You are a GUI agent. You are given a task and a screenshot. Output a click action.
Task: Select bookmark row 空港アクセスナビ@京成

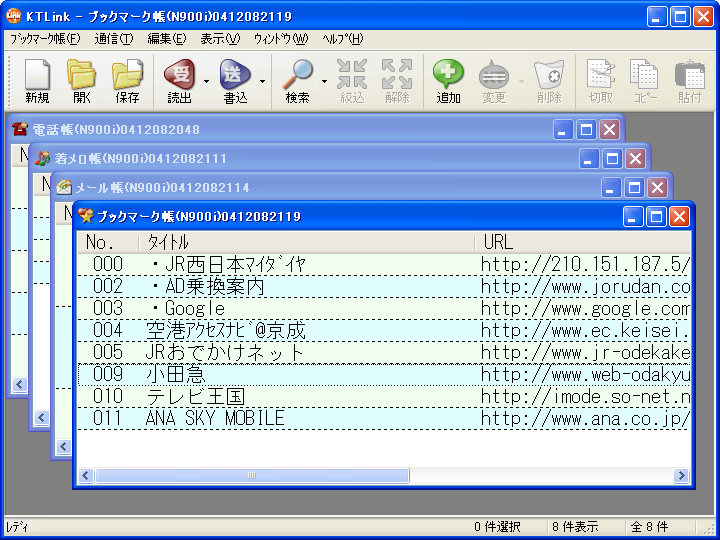[x=384, y=330]
